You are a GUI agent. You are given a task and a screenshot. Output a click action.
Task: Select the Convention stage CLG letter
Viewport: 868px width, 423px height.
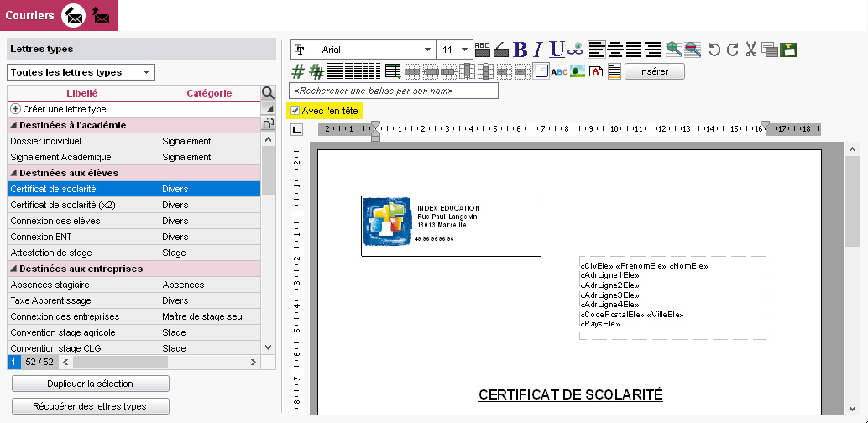tap(133, 348)
